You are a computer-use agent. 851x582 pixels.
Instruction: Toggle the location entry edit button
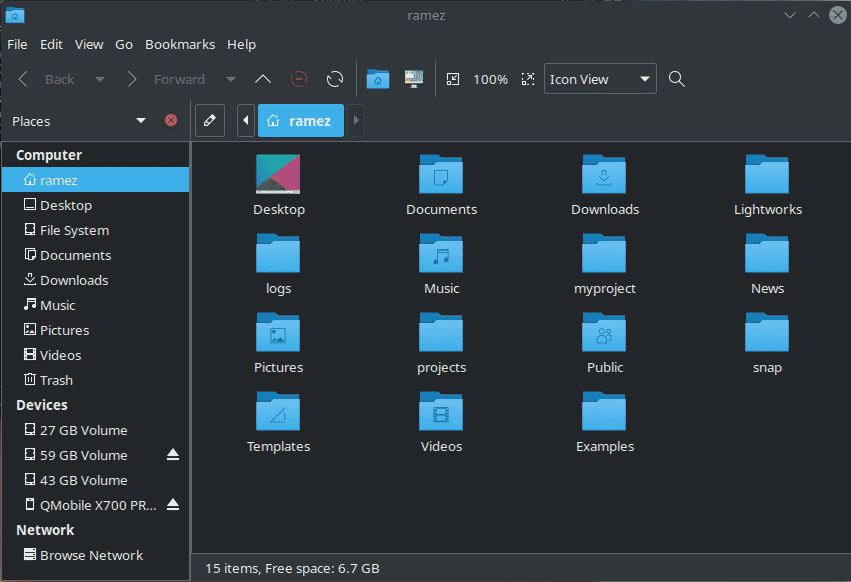[209, 121]
